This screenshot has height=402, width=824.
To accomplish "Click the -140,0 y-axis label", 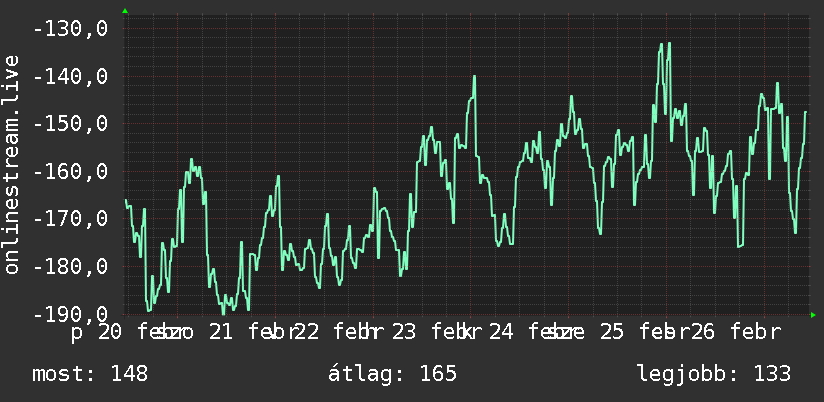I will (x=70, y=77).
